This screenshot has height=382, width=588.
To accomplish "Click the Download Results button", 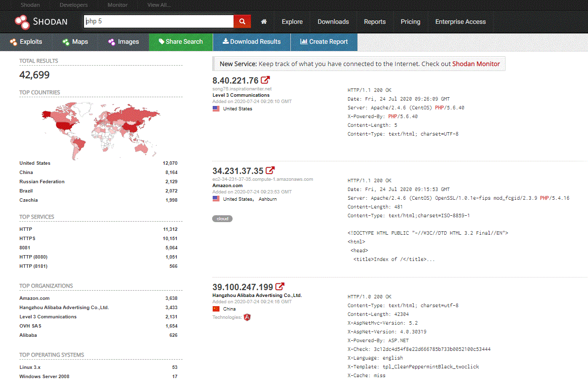I will (252, 42).
